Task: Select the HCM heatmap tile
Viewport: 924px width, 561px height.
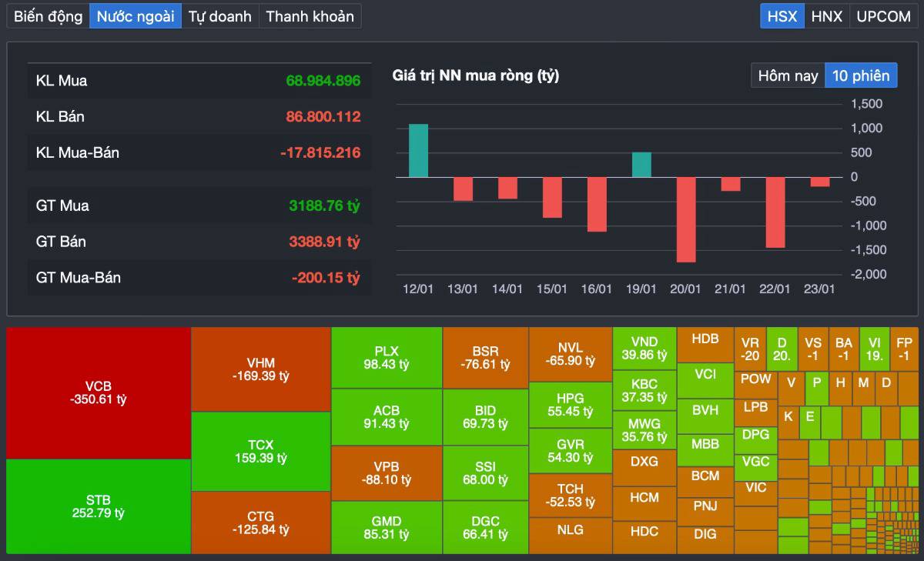Action: pos(644,503)
